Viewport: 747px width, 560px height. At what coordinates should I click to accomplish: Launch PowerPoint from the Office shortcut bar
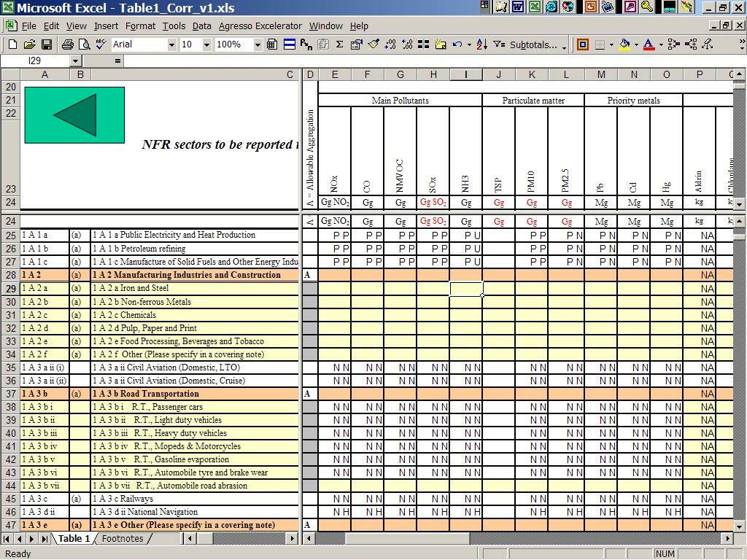(591, 7)
